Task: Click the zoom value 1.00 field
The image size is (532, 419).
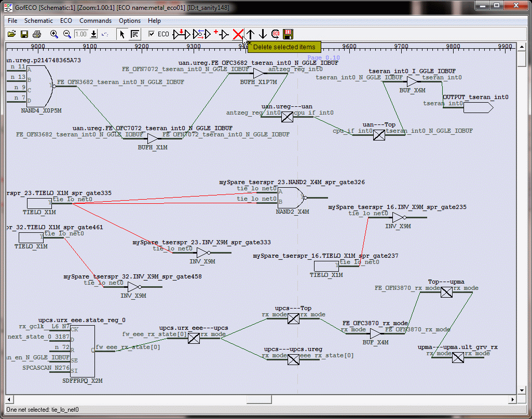Action: pos(80,34)
